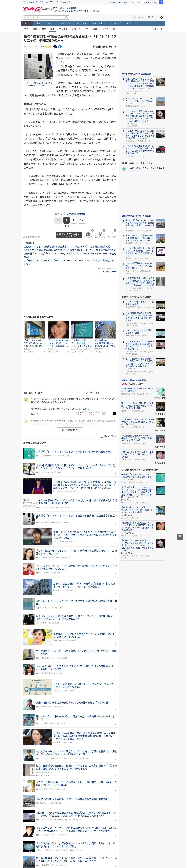Open access ranking item 1 thumbnail
The width and height of the screenshot is (186, 868).
pyautogui.click(x=160, y=82)
